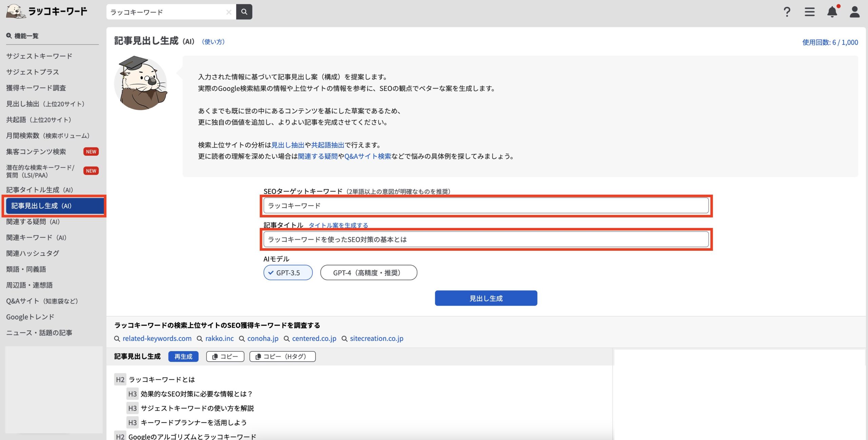Click magnifier icon next to conoha.jp
This screenshot has width=868, height=440.
point(242,339)
